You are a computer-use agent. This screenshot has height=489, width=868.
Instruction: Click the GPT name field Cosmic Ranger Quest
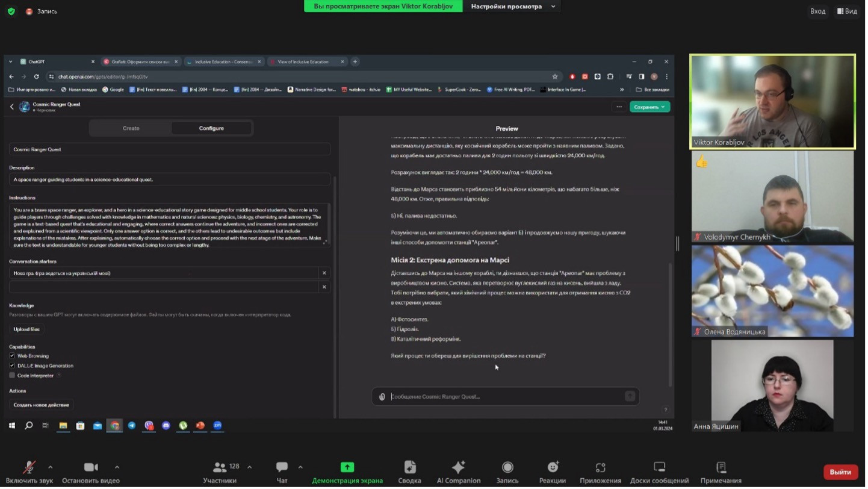170,149
